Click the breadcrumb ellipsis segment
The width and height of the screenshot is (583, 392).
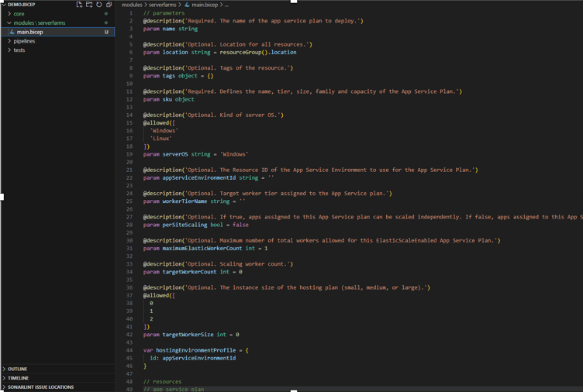pyautogui.click(x=227, y=5)
